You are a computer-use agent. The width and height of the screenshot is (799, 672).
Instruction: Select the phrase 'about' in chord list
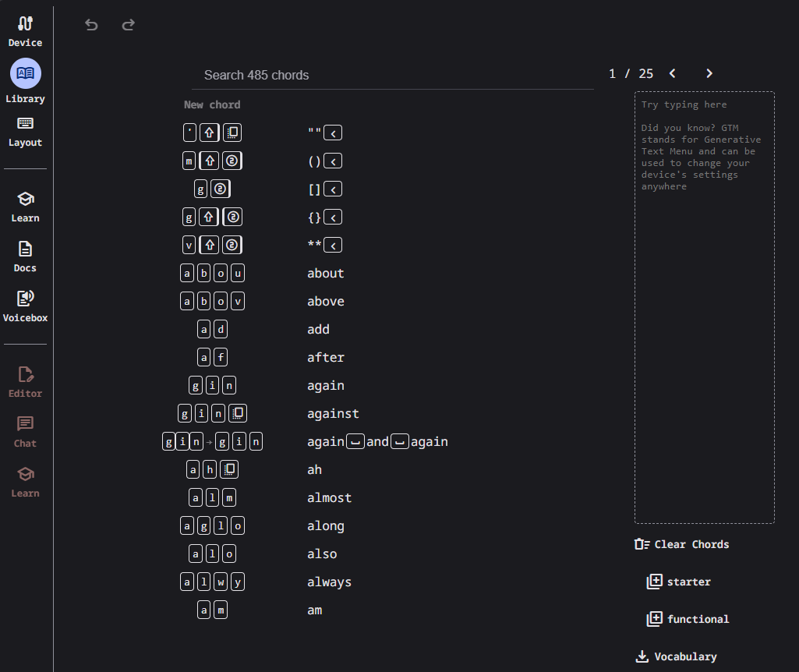(x=326, y=273)
